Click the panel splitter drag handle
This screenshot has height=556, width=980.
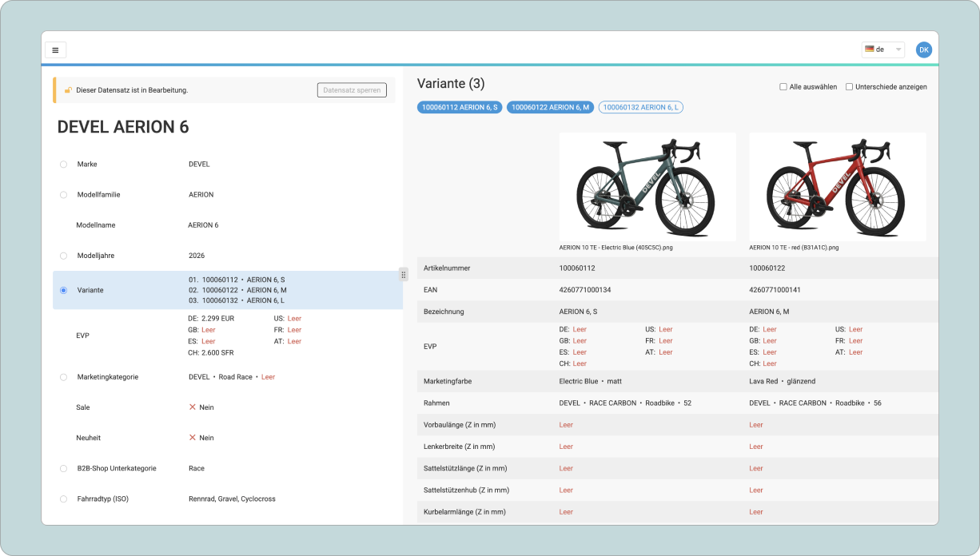404,275
